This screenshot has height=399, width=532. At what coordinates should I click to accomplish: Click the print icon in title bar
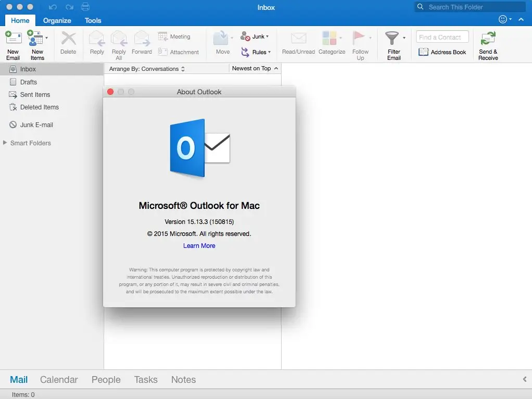85,7
